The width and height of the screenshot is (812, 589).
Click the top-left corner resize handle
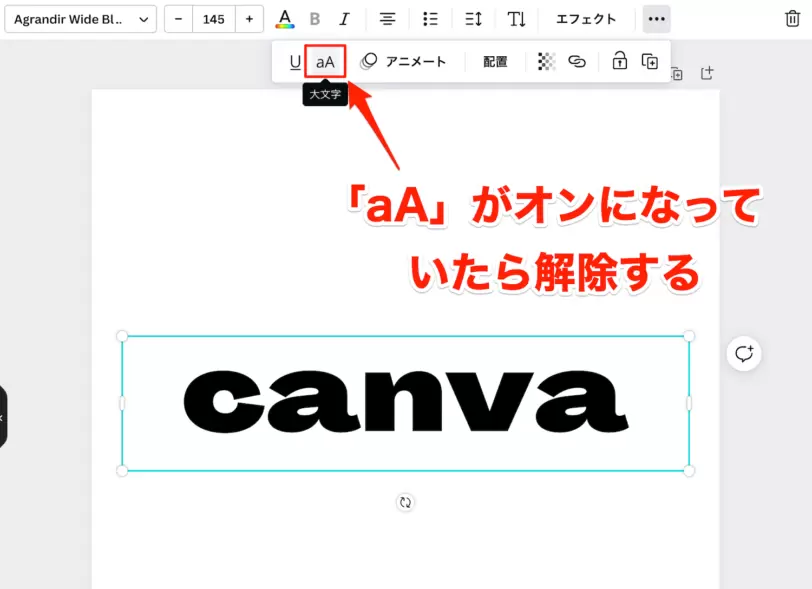point(122,336)
